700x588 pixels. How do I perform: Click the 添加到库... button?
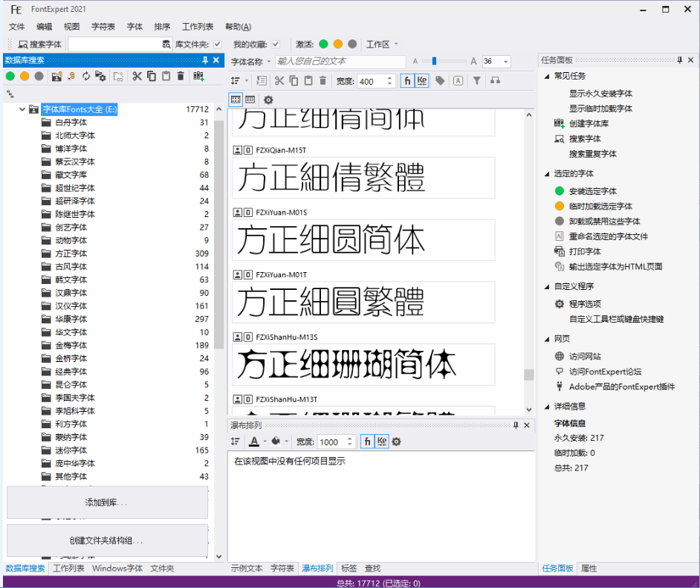tap(107, 503)
